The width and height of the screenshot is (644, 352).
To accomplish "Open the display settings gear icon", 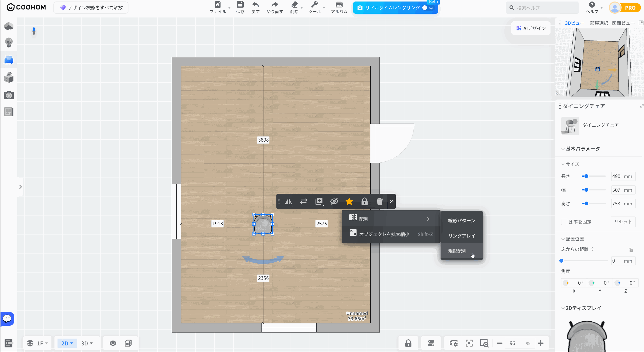I will coord(453,343).
